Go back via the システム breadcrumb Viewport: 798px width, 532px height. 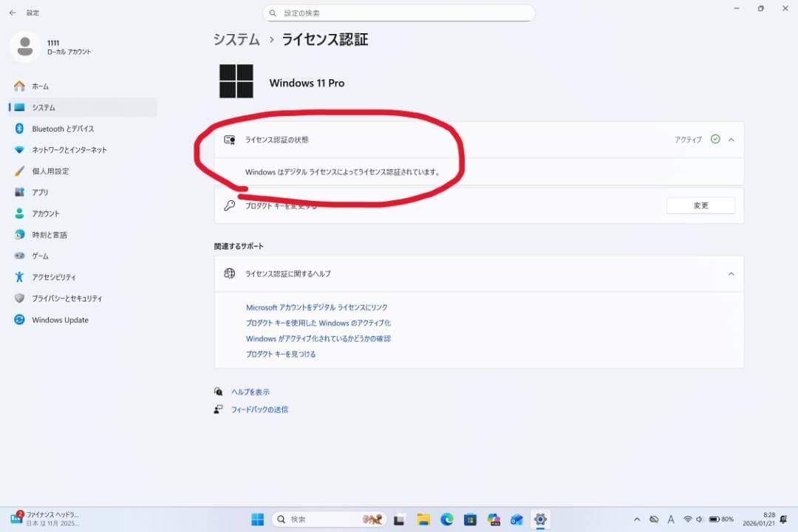point(235,39)
